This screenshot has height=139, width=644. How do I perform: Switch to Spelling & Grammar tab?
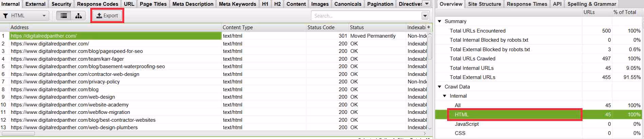coord(592,4)
